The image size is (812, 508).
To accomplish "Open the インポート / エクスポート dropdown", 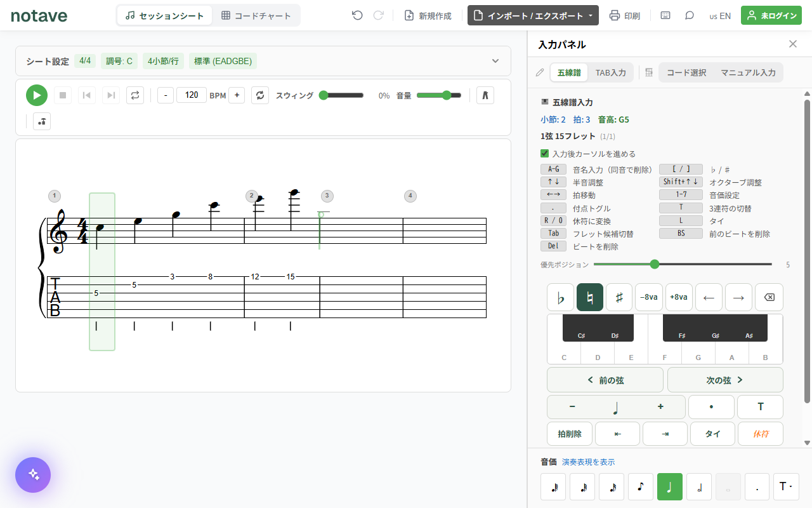I will 533,15.
